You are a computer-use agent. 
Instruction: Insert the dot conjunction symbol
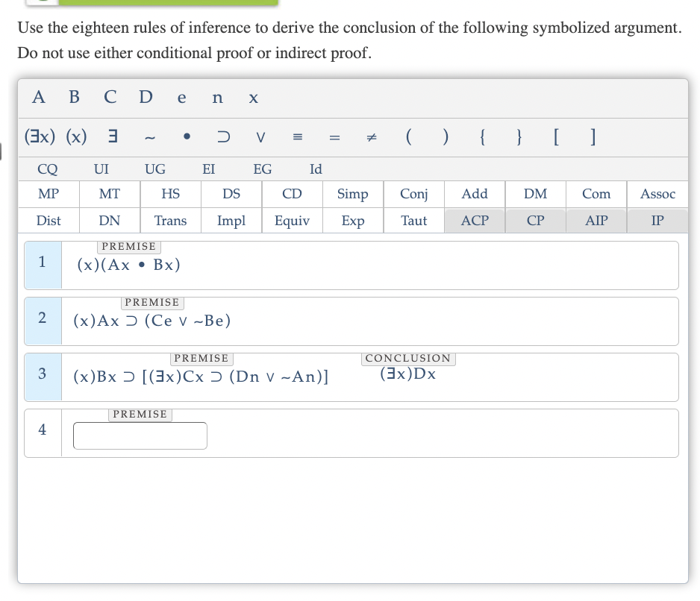tap(187, 136)
